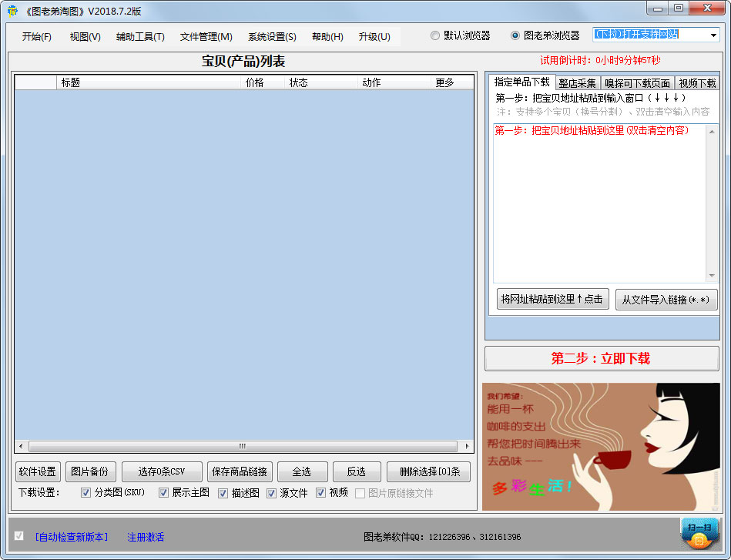Screen dimensions: 731x560
Task: Open the 系统设置(S) menu
Action: coord(272,36)
